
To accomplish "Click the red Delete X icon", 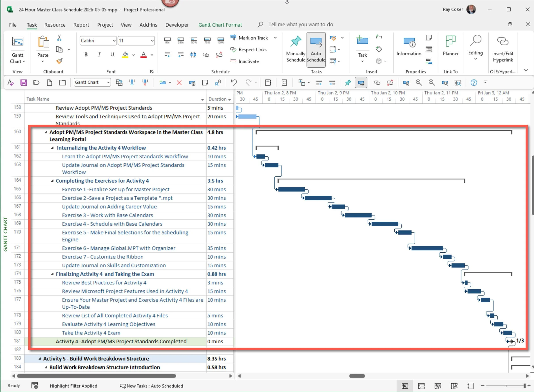I will 179,83.
